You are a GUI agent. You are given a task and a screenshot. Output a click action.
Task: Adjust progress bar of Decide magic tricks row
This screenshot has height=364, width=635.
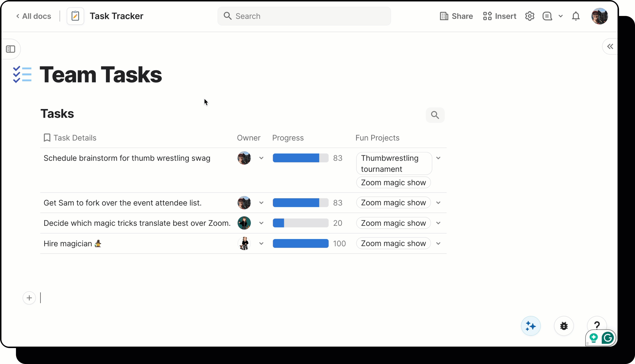pyautogui.click(x=300, y=223)
